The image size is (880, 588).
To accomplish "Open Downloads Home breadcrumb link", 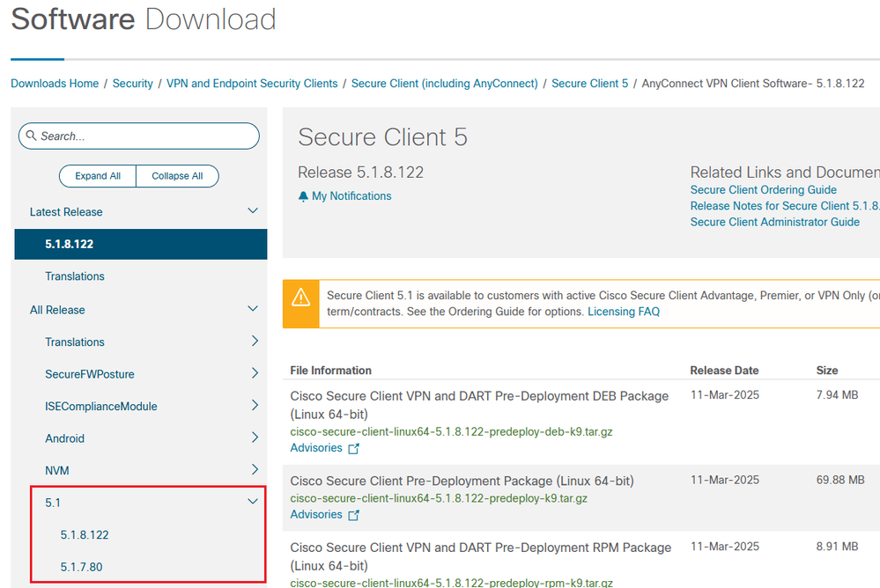I will click(55, 84).
